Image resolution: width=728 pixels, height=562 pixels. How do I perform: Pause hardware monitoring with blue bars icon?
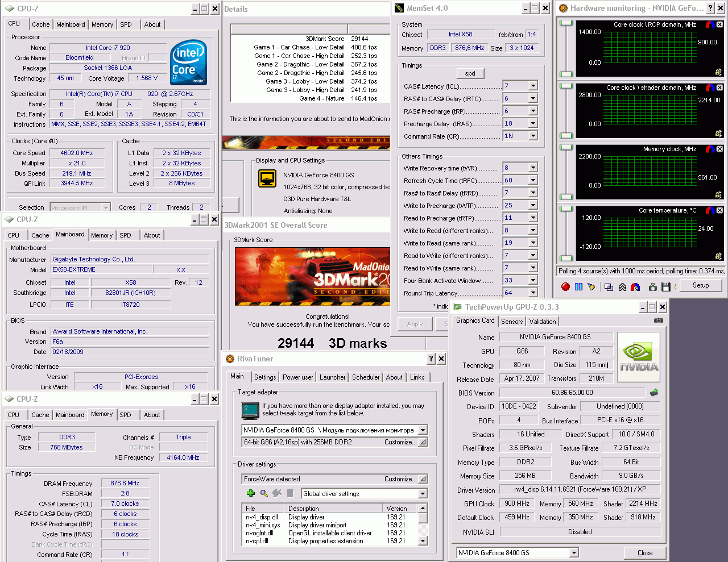pos(579,286)
